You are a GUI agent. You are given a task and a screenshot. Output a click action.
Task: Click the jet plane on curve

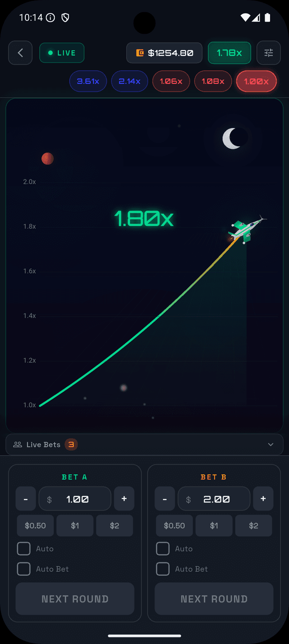click(246, 229)
